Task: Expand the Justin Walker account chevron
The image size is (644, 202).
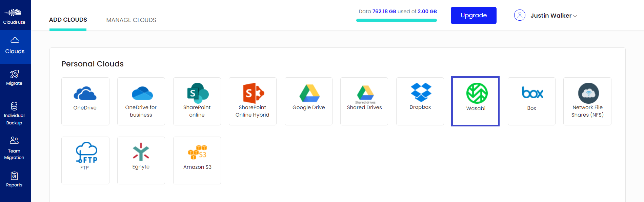Action: (x=575, y=16)
